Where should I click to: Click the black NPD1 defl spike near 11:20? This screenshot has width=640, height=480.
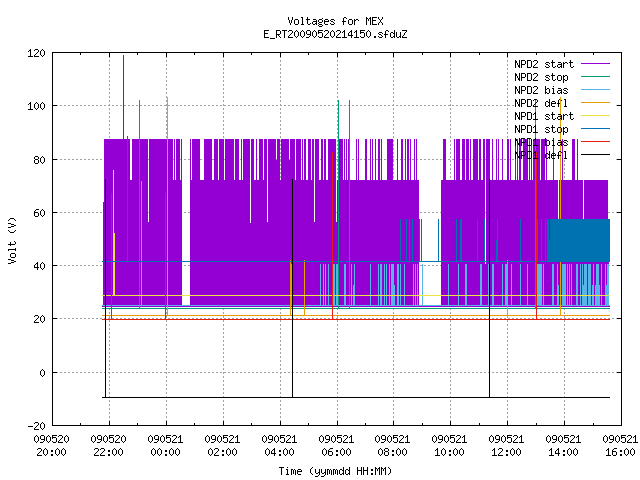click(489, 288)
